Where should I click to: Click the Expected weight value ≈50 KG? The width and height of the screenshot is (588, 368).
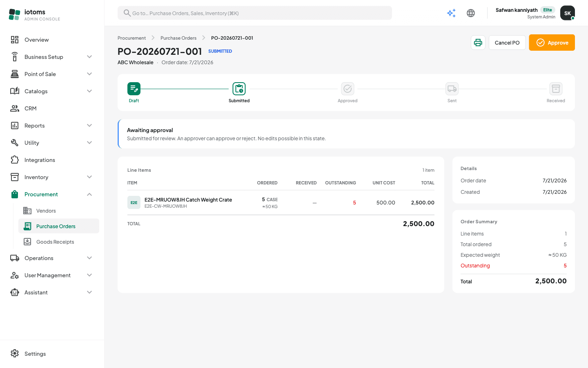(x=557, y=255)
